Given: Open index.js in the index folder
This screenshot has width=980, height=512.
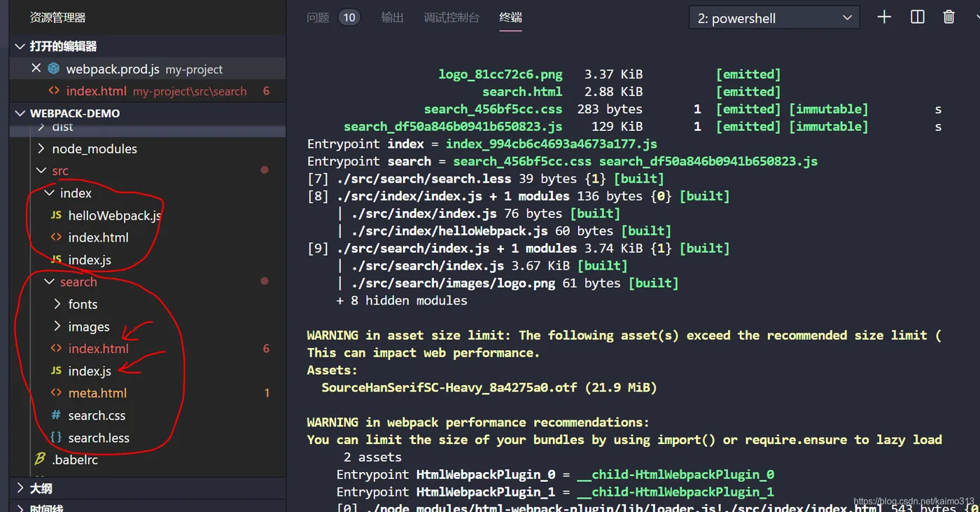Looking at the screenshot, I should [x=90, y=260].
